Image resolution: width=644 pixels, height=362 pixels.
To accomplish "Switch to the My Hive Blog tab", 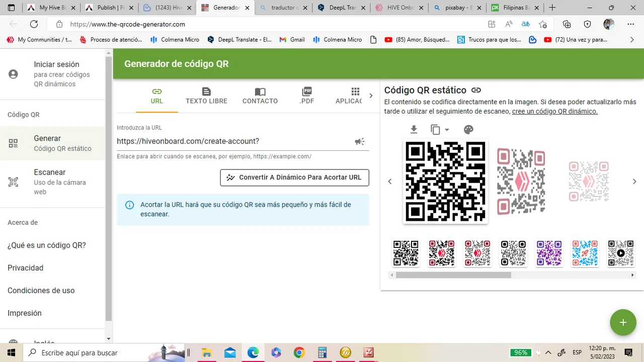I will (x=52, y=8).
